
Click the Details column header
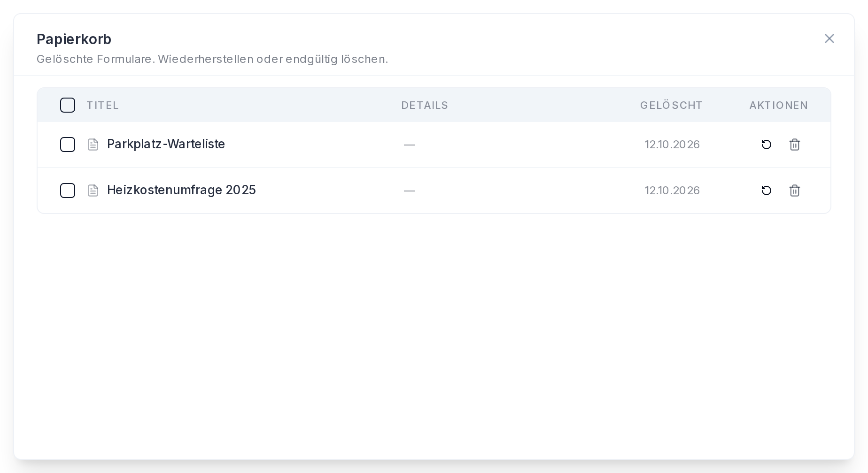click(425, 106)
